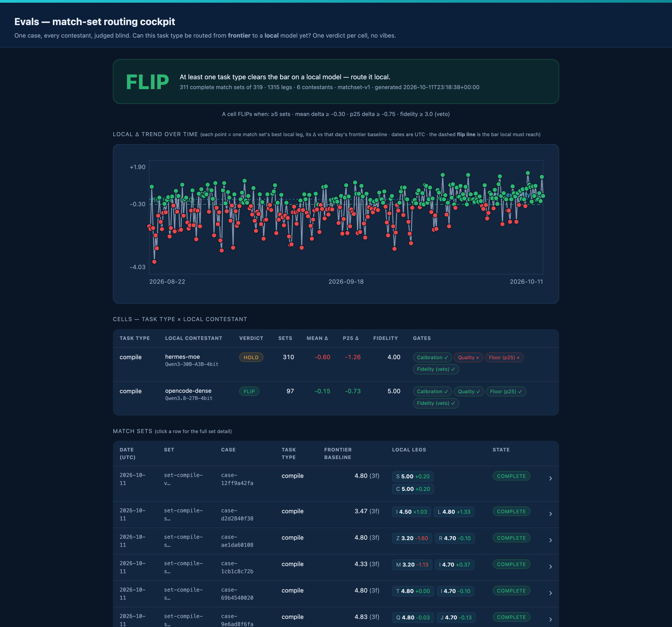Click the Fidelity (veto) gate for opencode-dense
Image resolution: width=672 pixels, height=627 pixels.
coord(436,403)
